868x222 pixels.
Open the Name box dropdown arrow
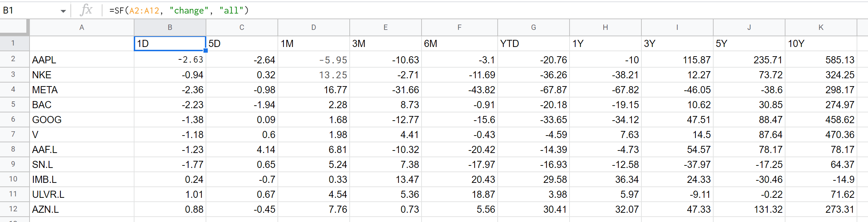63,11
